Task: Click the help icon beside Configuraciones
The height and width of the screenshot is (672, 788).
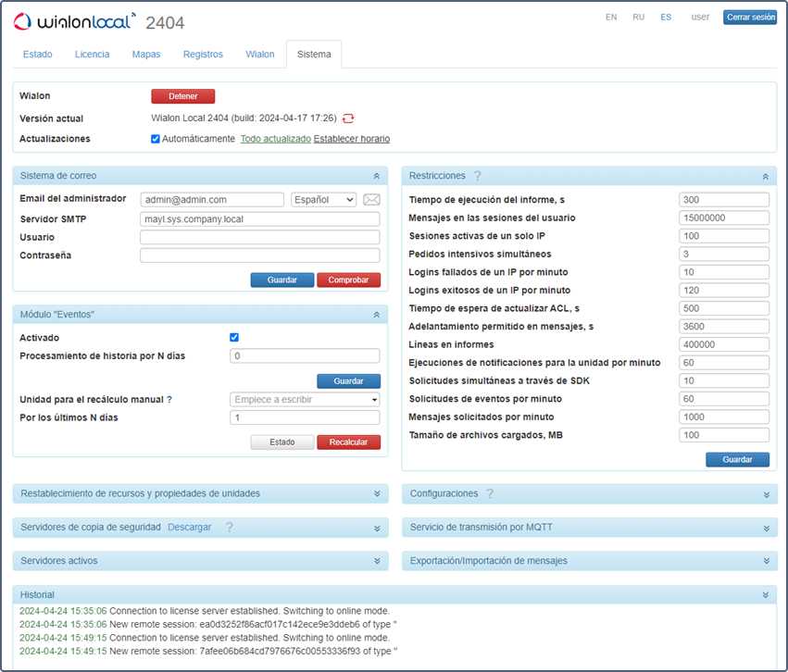Action: pos(490,494)
